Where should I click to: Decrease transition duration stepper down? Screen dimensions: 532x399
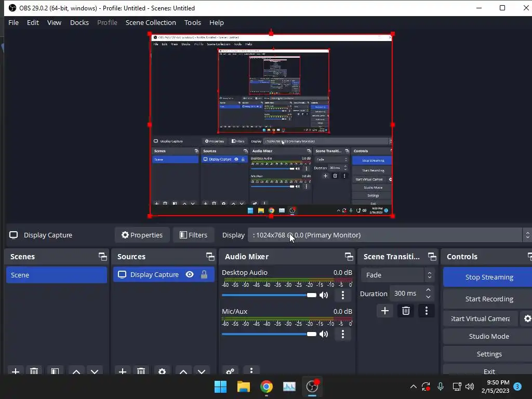pyautogui.click(x=428, y=297)
